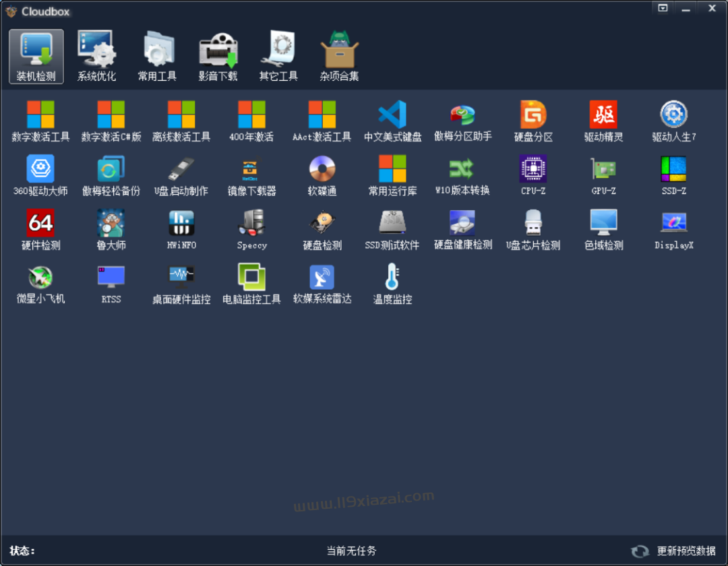Launch 驱动精灵

point(603,121)
